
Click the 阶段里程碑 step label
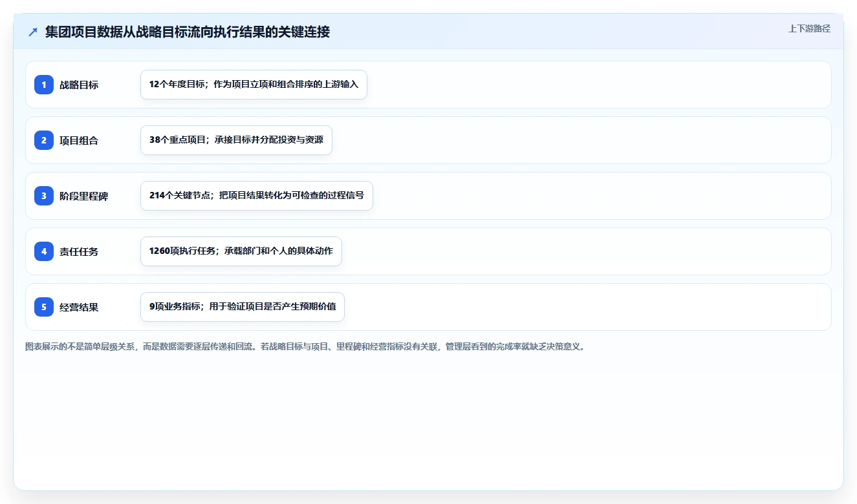84,196
